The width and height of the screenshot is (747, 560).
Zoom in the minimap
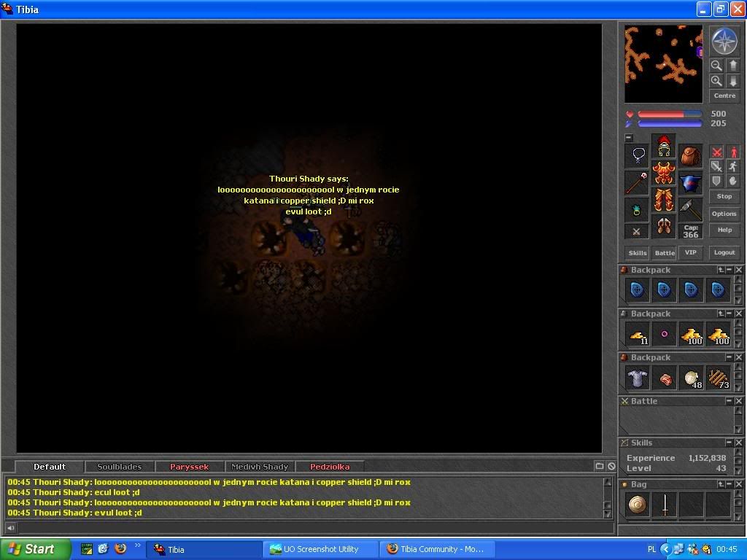tap(716, 81)
